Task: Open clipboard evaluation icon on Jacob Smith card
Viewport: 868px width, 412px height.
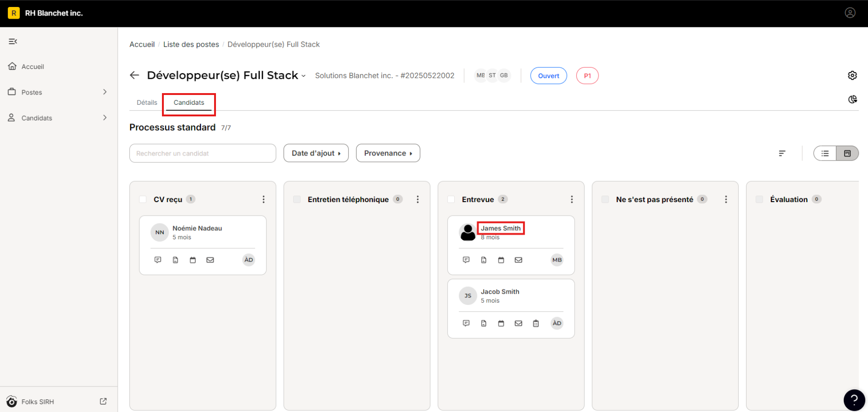Action: [x=536, y=323]
